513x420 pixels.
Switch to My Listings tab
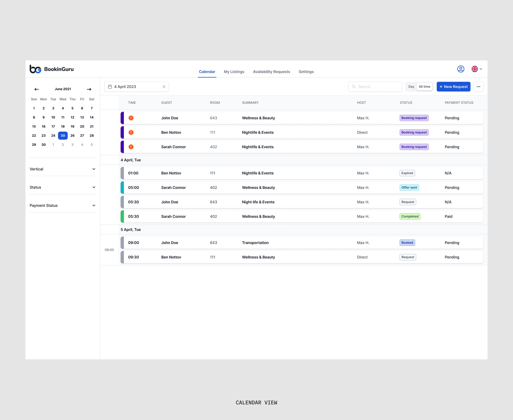coord(234,72)
